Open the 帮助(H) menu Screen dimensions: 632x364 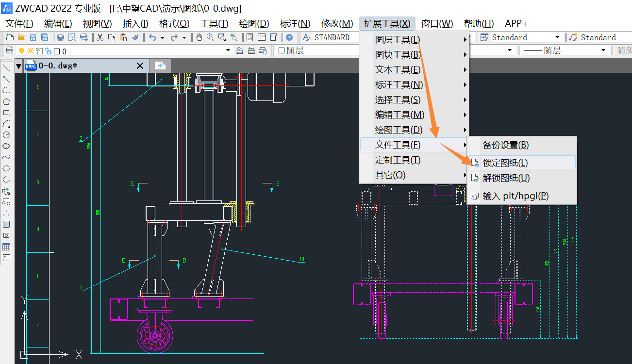click(x=479, y=23)
